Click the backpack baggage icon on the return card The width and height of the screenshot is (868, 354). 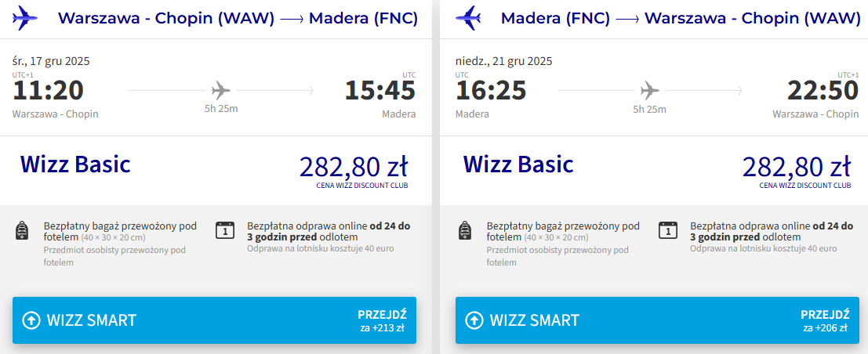465,231
